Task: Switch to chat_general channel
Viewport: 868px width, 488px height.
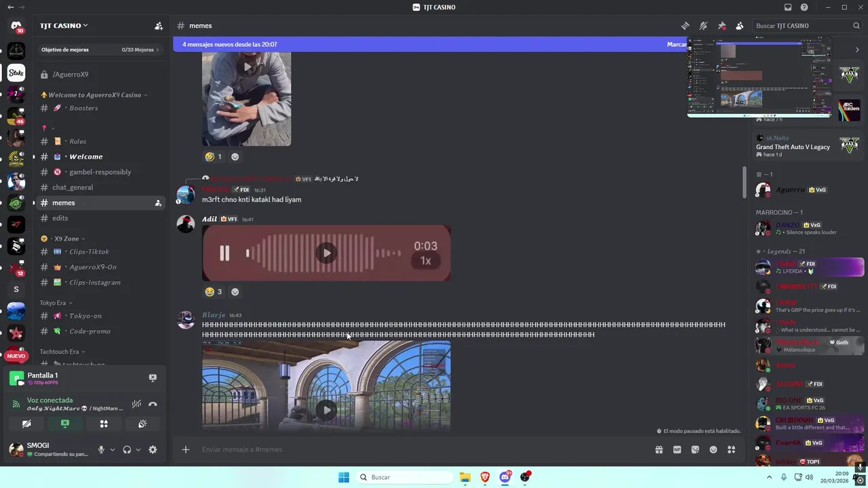Action: coord(100,187)
